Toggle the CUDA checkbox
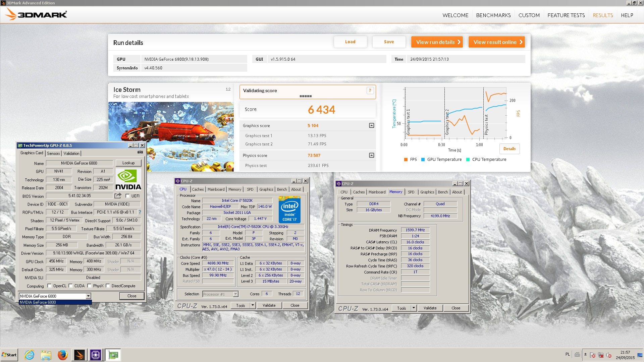 [x=71, y=286]
